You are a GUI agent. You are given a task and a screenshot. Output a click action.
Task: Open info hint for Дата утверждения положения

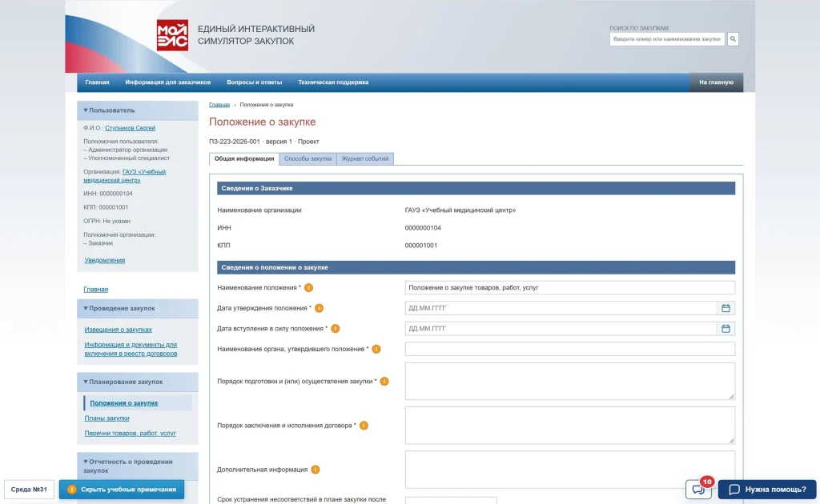(319, 308)
